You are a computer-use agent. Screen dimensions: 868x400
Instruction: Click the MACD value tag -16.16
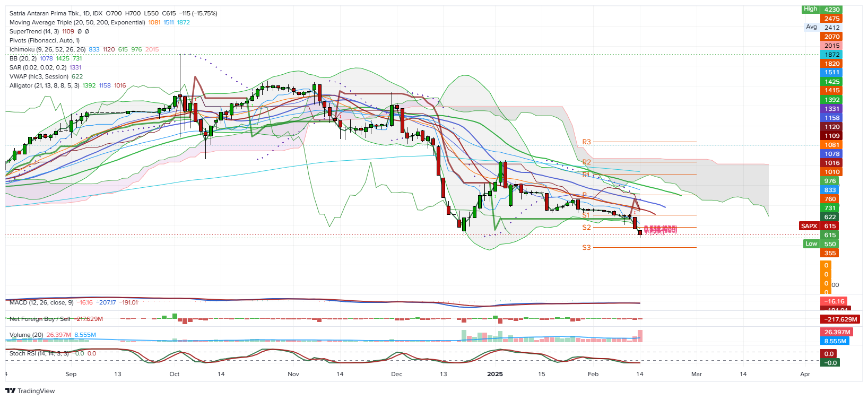tap(834, 301)
